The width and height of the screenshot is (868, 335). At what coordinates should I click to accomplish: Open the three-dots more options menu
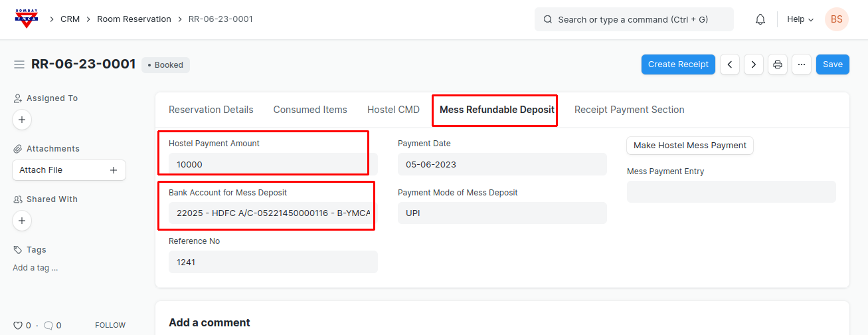(x=802, y=64)
